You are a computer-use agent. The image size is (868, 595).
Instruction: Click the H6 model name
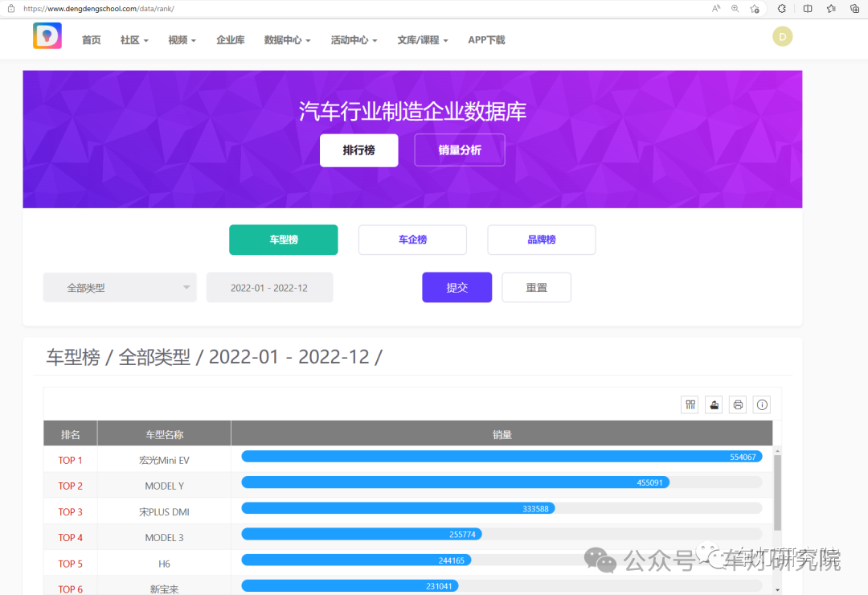[165, 564]
